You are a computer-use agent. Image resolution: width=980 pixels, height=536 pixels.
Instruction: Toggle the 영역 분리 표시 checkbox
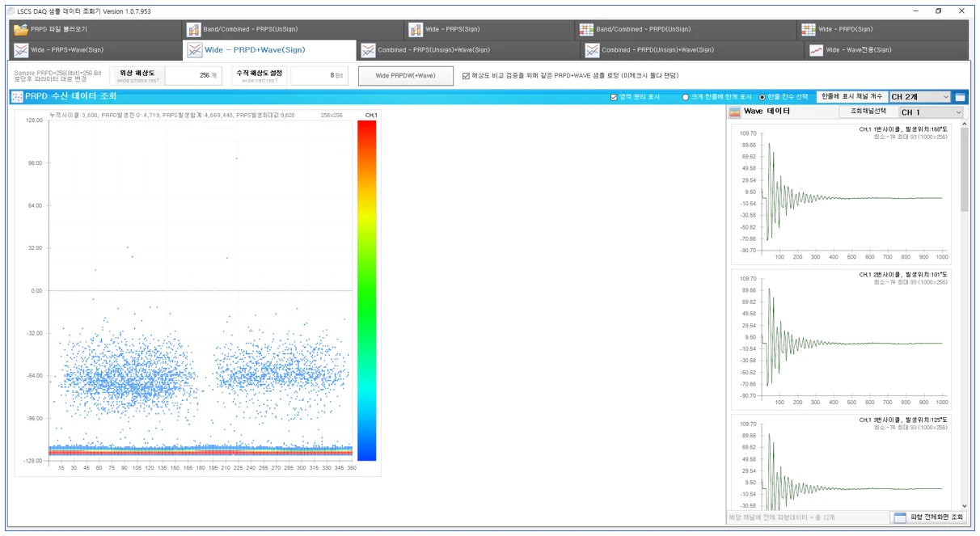pos(614,97)
